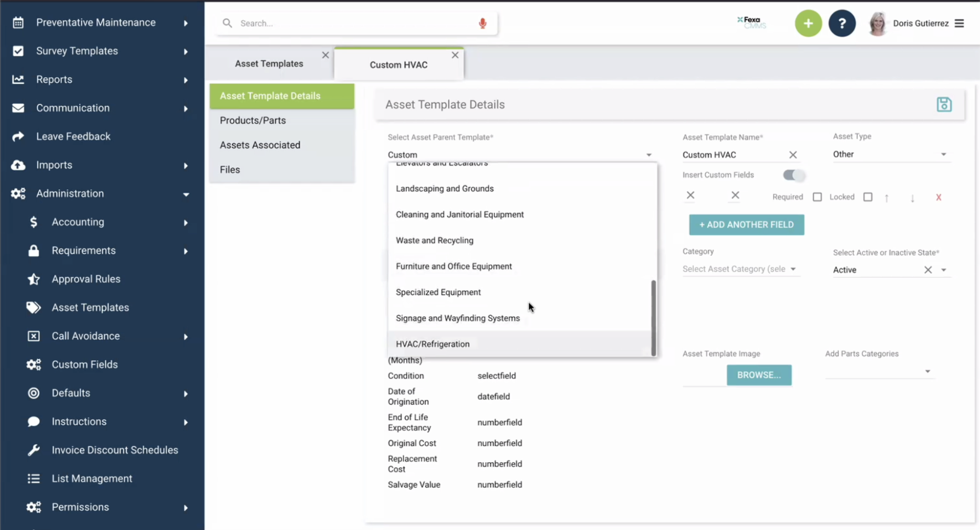
Task: Check the Locked checkbox
Action: (x=867, y=197)
